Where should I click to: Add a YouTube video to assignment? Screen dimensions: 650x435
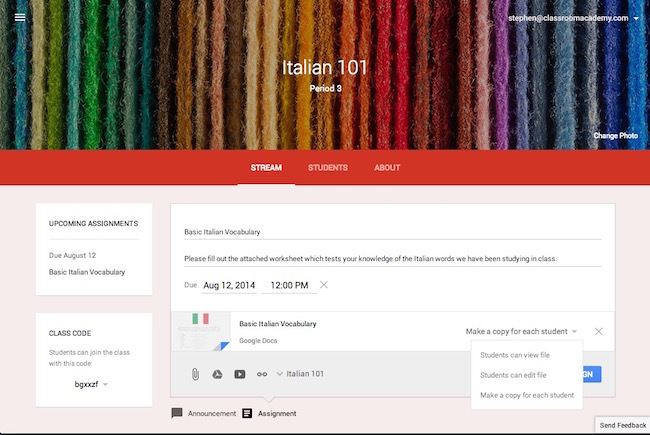(240, 374)
